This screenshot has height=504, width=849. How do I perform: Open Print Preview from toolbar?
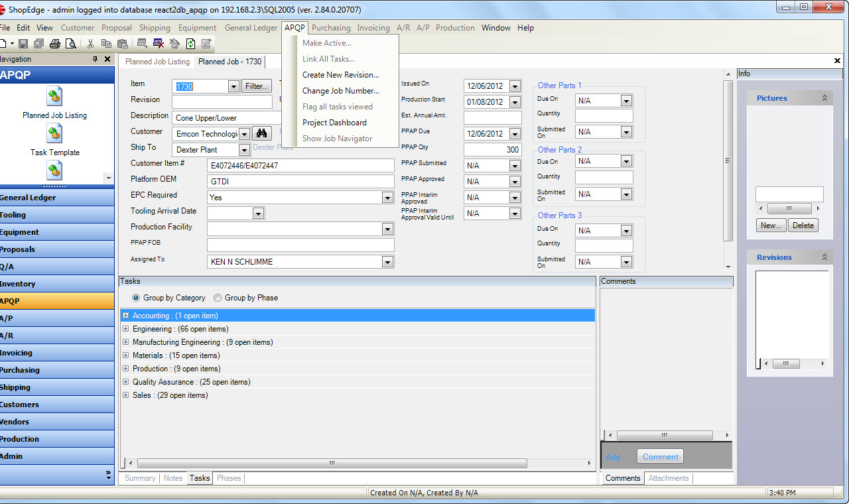pyautogui.click(x=70, y=44)
